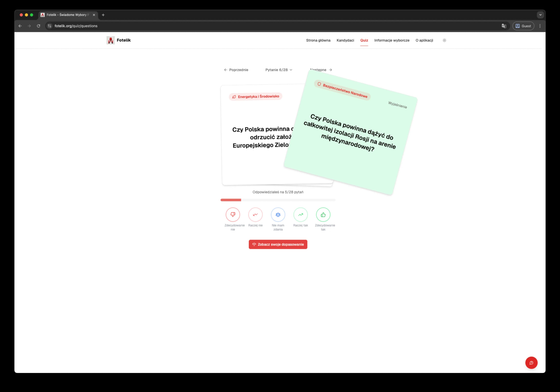Click the Fotelik chair logo
The image size is (560, 392).
[111, 40]
